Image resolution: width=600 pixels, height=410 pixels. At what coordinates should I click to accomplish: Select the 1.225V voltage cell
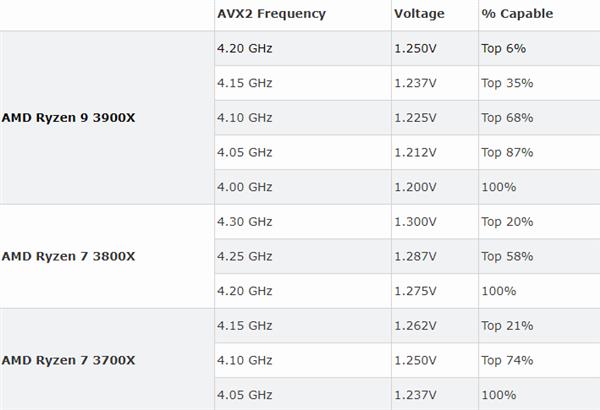pos(415,118)
